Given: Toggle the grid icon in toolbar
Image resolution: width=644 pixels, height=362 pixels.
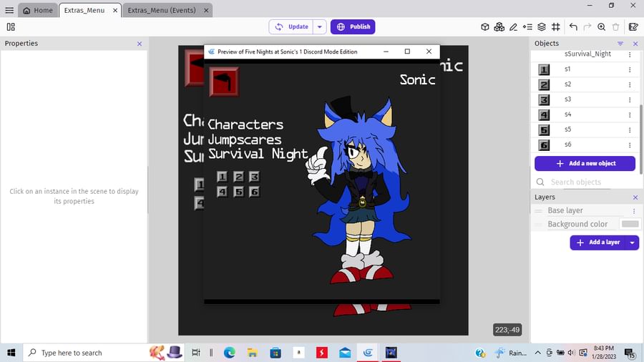Looking at the screenshot, I should click(556, 27).
